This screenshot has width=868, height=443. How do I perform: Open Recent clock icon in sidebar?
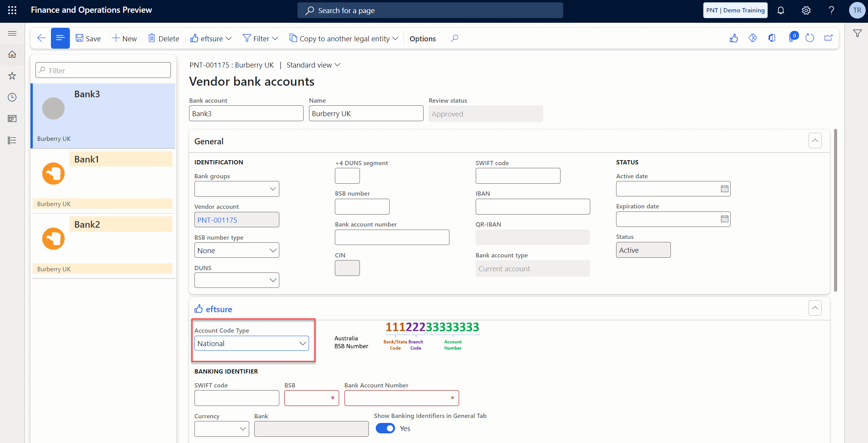click(12, 97)
